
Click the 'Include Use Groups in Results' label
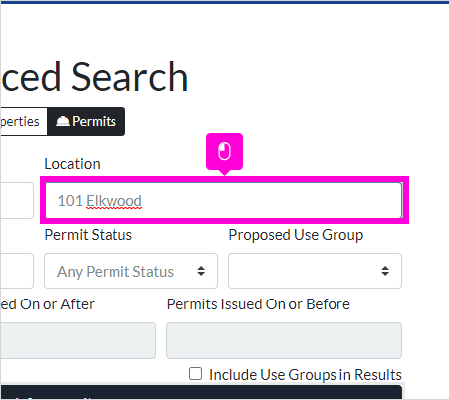pos(305,375)
